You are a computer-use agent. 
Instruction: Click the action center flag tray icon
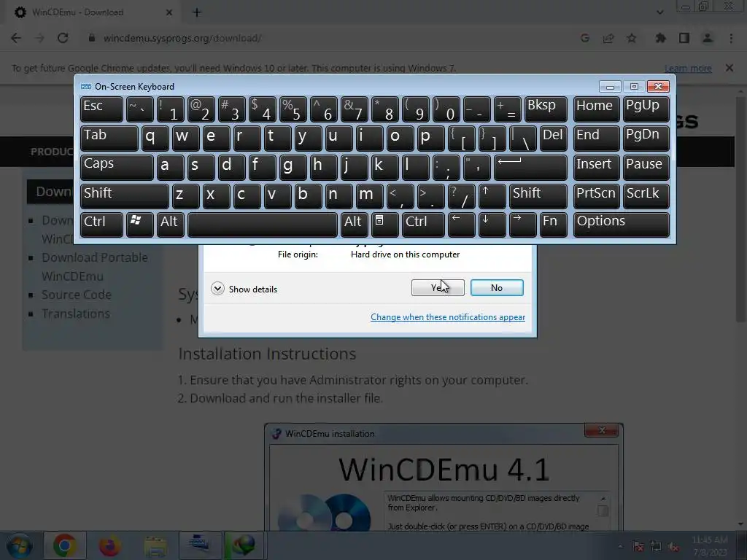click(x=638, y=547)
